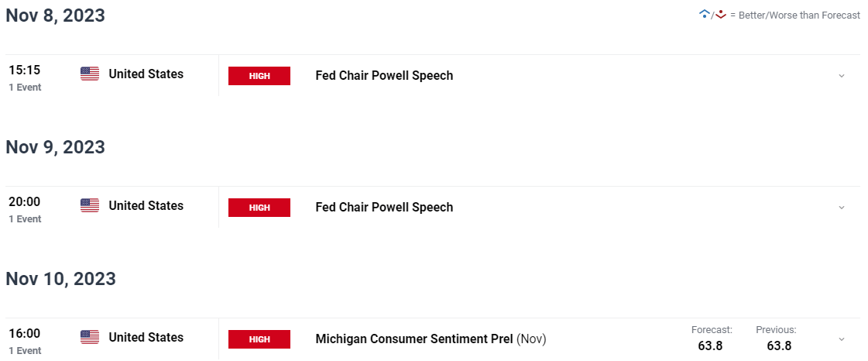Viewport: 868px width, 361px height.
Task: Click the blue better-than-forecast legend icon
Action: 705,15
